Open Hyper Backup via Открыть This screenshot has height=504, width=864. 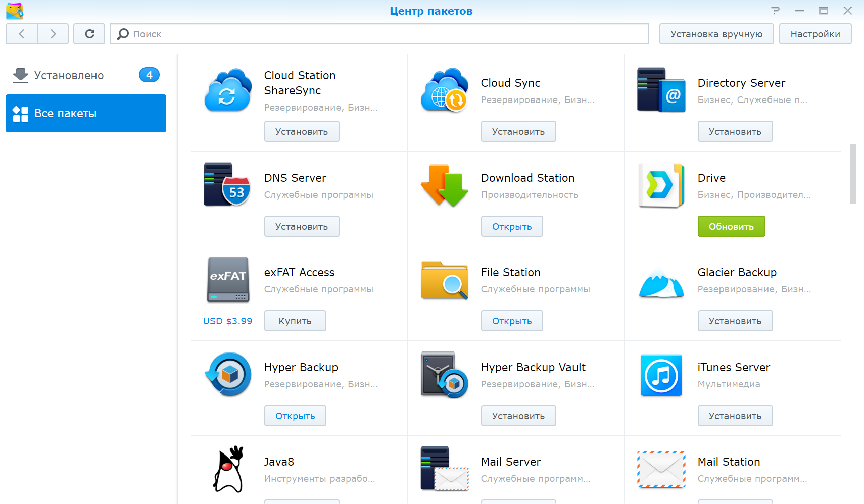tap(295, 416)
